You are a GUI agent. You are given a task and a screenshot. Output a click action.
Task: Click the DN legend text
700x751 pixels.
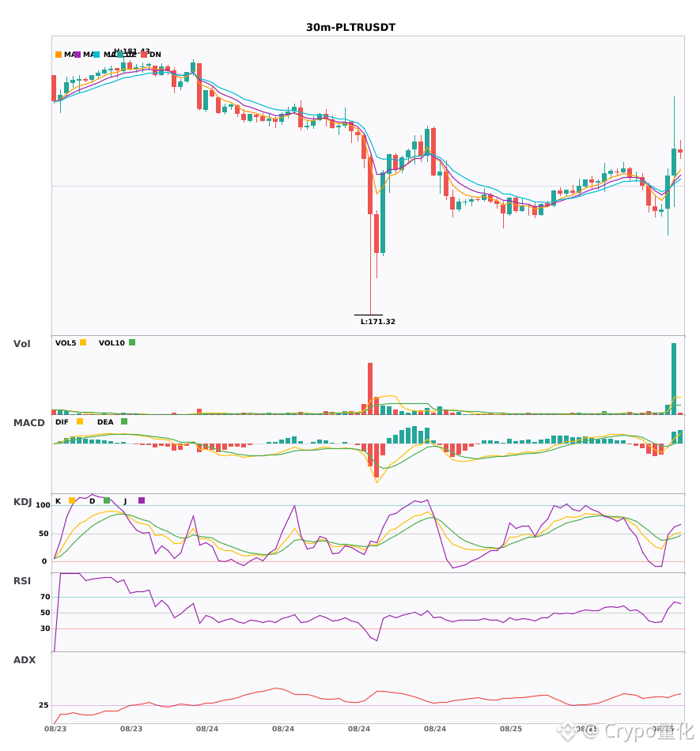155,55
